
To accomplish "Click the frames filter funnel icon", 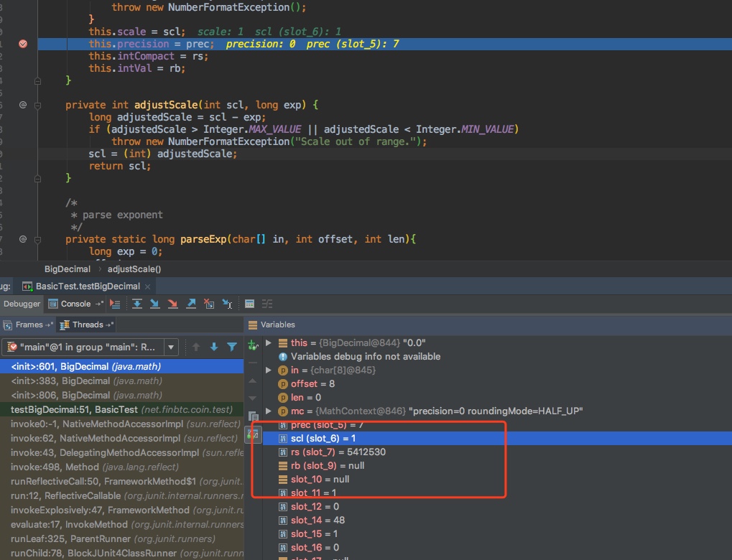I will point(231,347).
